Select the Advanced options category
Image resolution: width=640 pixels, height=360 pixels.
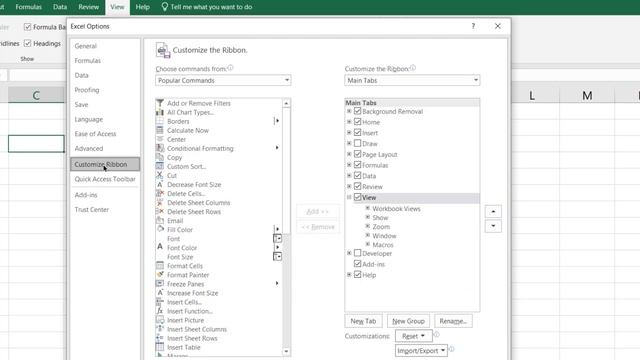[x=89, y=149]
